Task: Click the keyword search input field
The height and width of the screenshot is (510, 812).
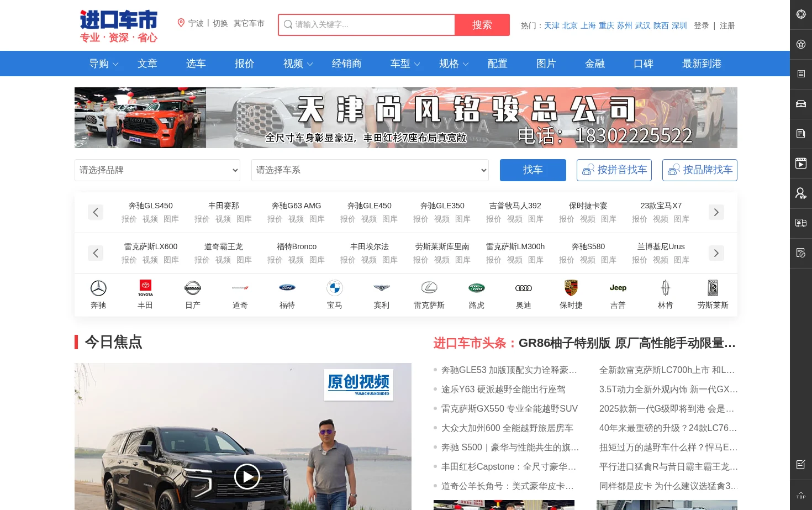Action: [x=367, y=25]
